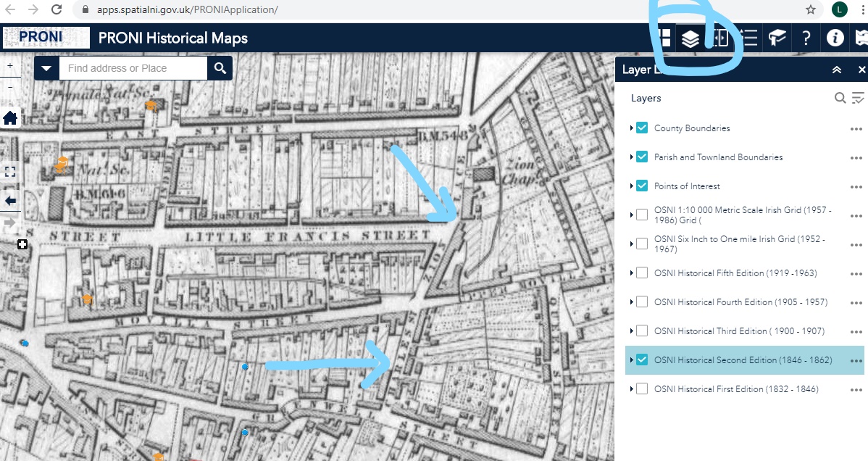This screenshot has width=868, height=461.
Task: Open the graduation cap bookmark icon
Action: pos(777,38)
